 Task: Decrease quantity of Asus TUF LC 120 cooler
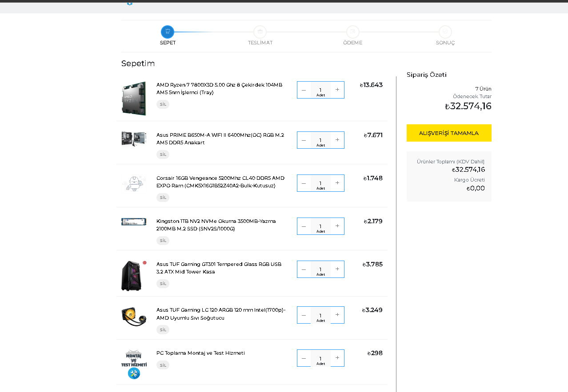click(304, 315)
